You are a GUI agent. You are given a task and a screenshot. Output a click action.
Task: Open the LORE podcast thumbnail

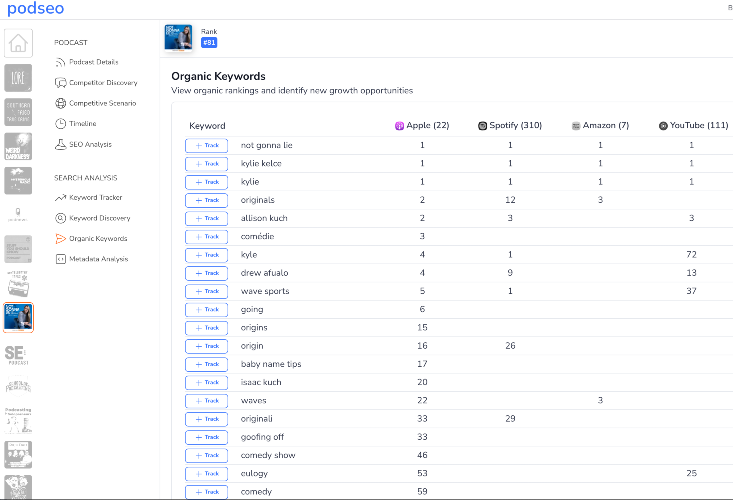click(x=18, y=78)
